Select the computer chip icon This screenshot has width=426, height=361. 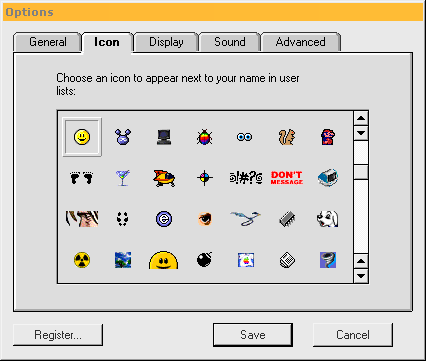287,219
